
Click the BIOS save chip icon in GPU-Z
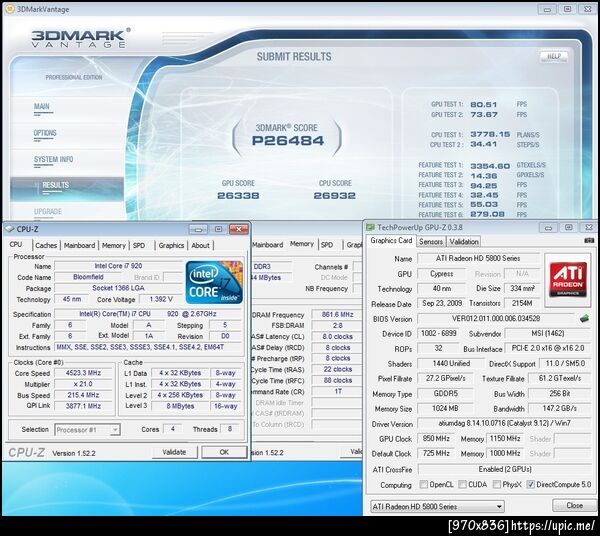coord(584,318)
